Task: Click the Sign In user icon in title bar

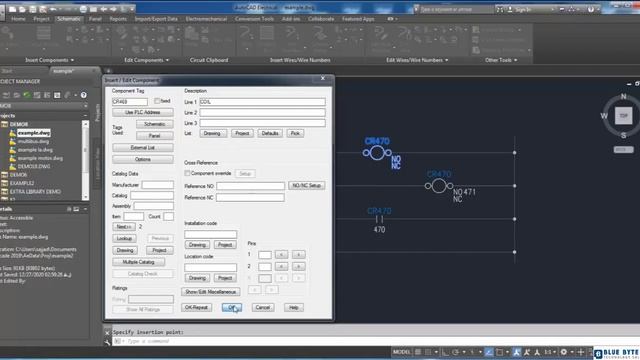Action: (510, 9)
